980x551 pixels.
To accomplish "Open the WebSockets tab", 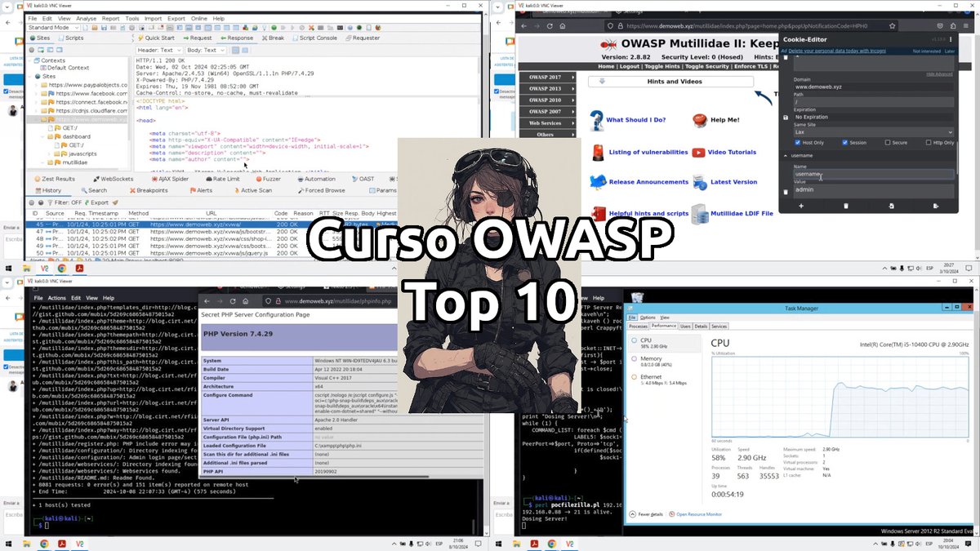I will point(112,179).
